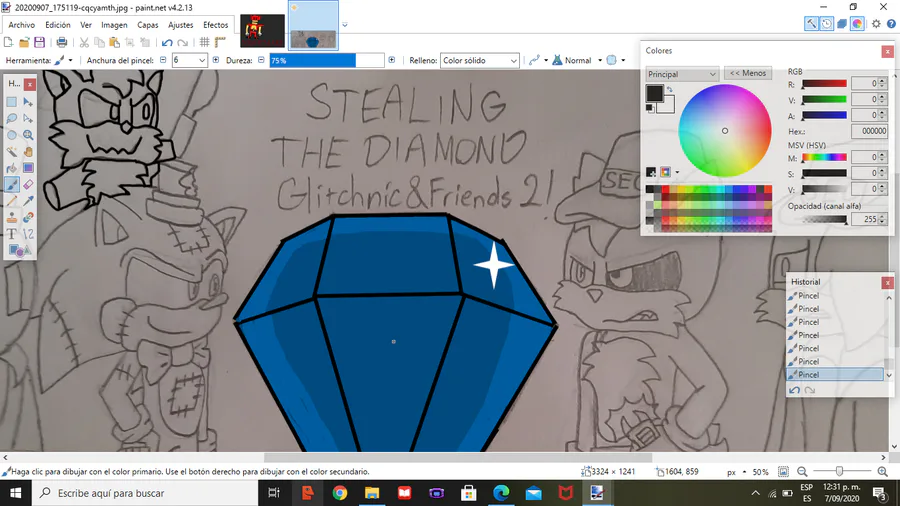This screenshot has height=506, width=900.
Task: Decrease brush width with minus button
Action: pos(163,60)
